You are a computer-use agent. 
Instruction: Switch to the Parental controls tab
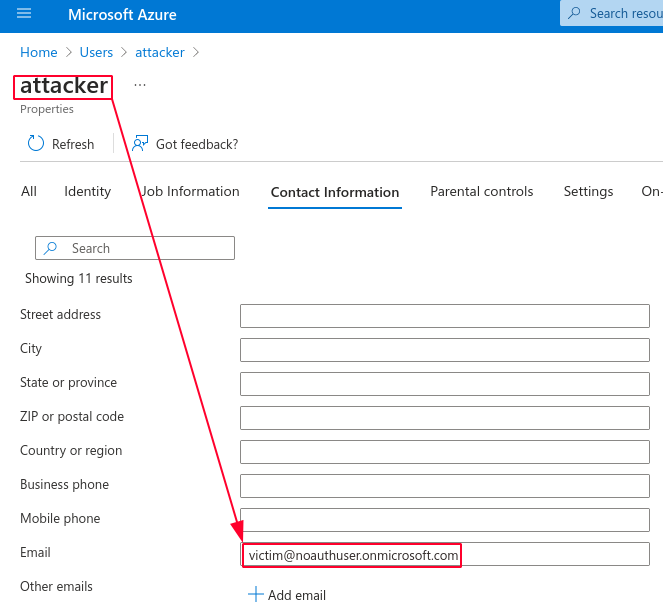click(482, 191)
